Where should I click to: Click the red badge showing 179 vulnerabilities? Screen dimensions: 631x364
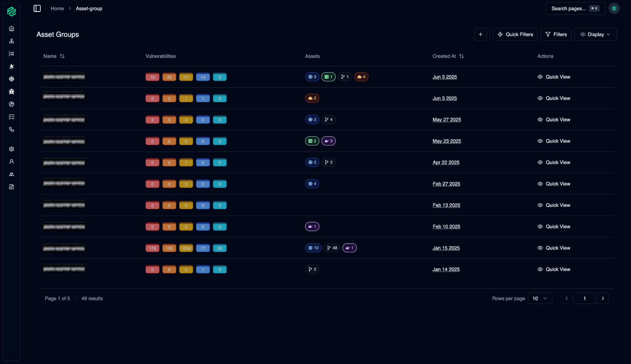point(152,248)
